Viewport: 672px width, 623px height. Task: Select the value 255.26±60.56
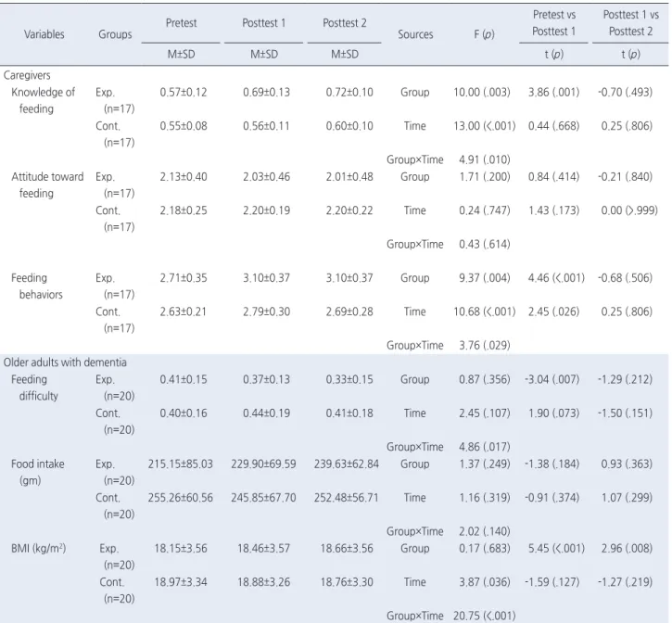point(181,498)
